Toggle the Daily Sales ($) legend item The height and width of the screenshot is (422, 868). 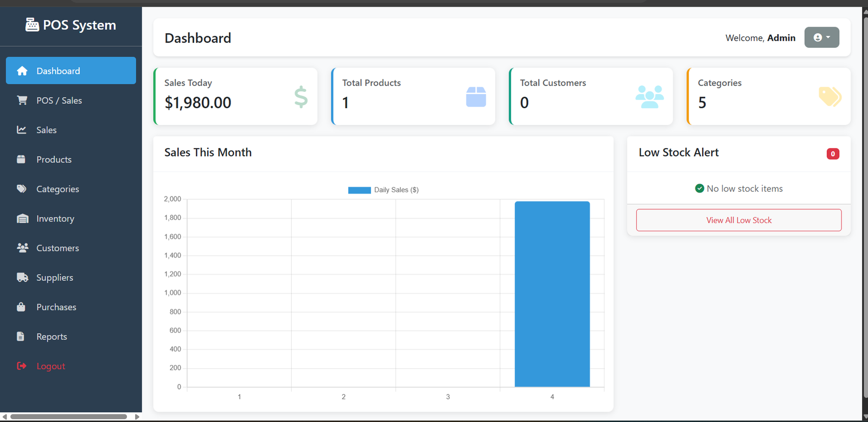pyautogui.click(x=384, y=190)
